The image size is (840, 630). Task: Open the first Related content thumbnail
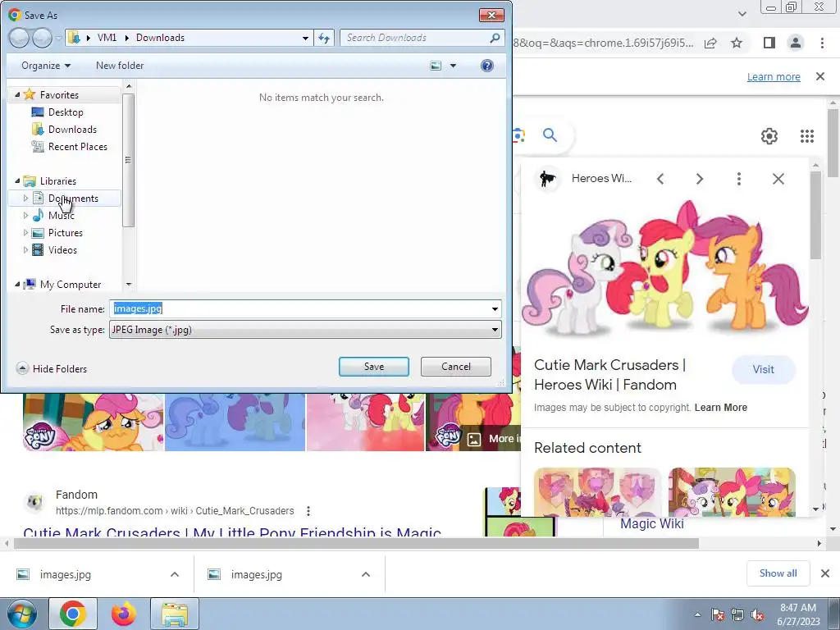point(597,492)
